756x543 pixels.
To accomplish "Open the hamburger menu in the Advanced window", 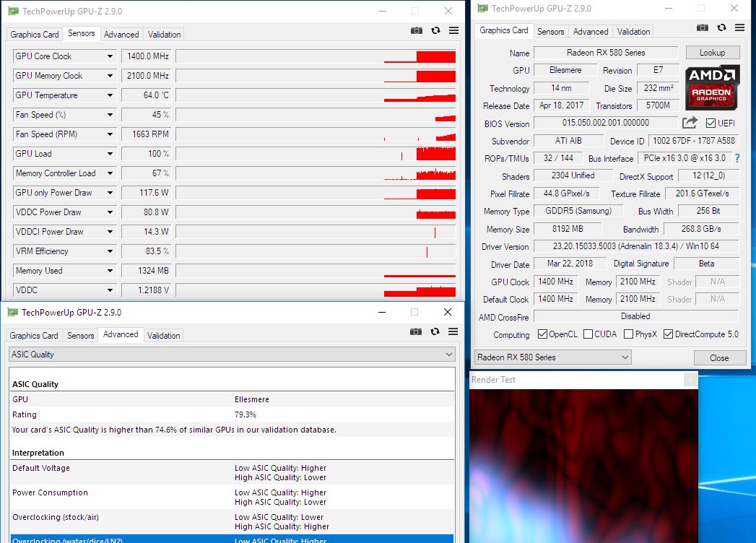I will click(x=453, y=331).
